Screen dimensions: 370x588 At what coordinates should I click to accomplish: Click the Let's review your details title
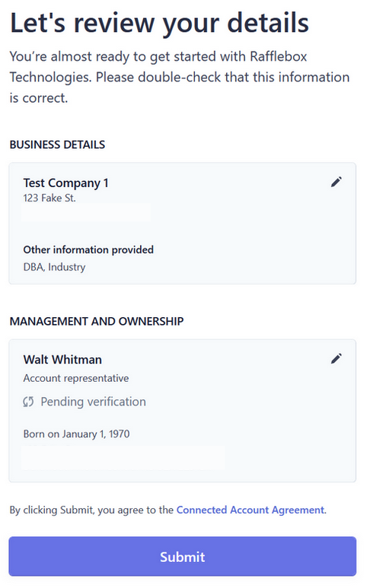(x=159, y=23)
